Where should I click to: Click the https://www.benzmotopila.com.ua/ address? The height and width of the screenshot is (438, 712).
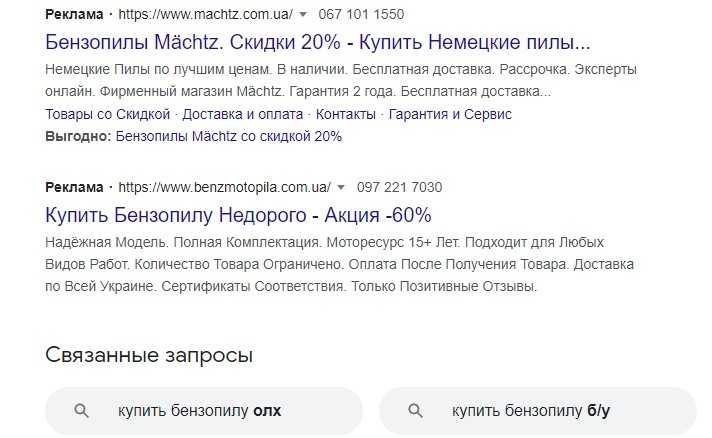pyautogui.click(x=225, y=187)
